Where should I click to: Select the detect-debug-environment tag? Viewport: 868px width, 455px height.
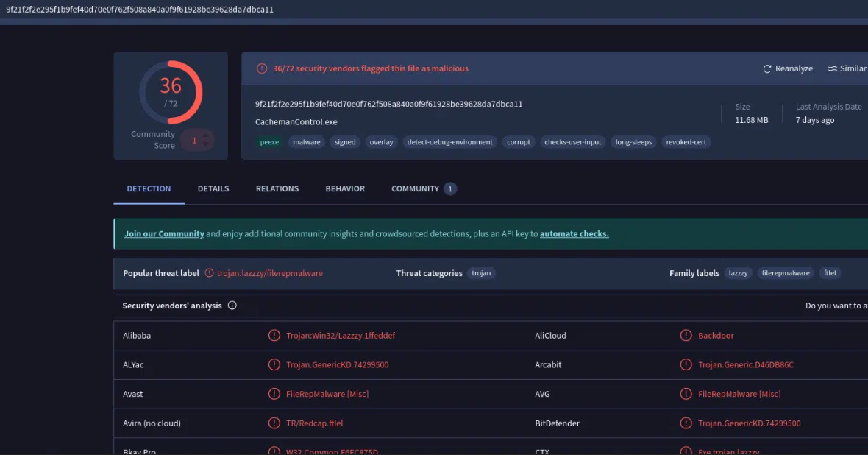[x=449, y=142]
